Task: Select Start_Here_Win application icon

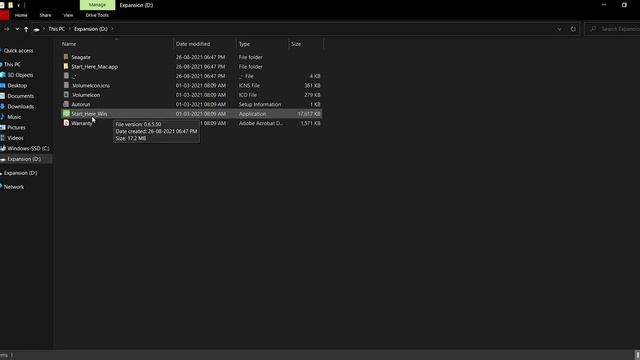Action: (66, 113)
